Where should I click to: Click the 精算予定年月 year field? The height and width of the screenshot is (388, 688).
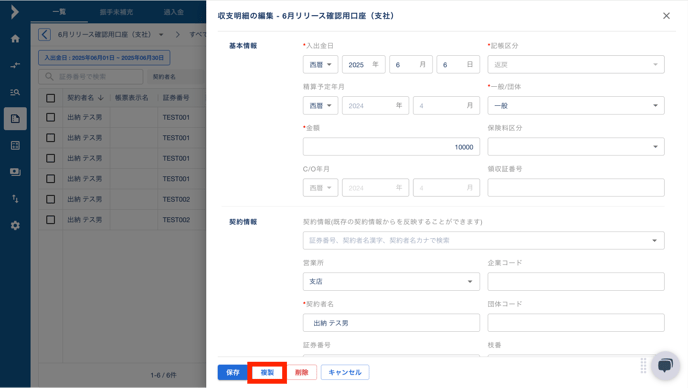point(375,106)
